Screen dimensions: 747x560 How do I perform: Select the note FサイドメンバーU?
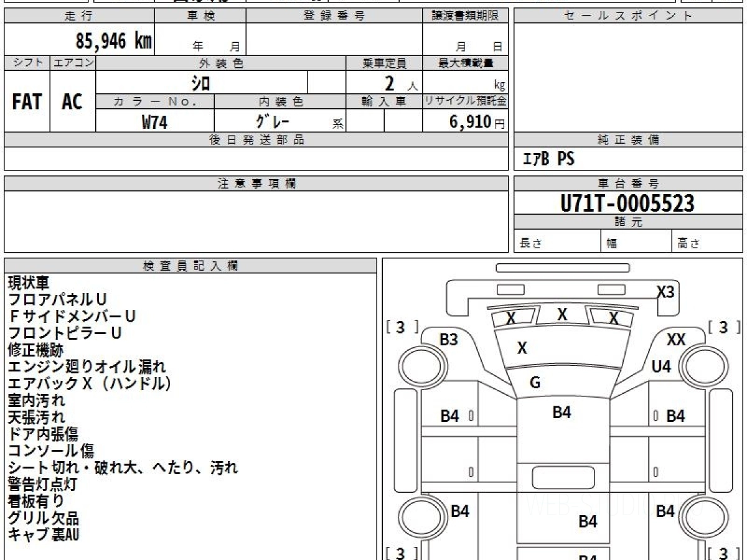pyautogui.click(x=72, y=317)
